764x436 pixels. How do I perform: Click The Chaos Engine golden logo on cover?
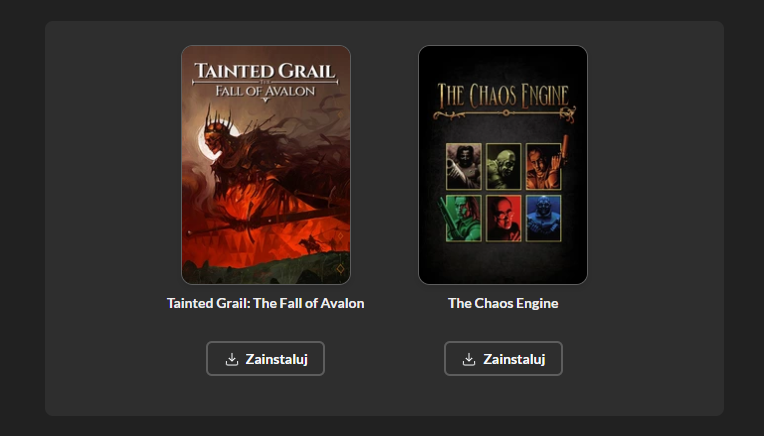click(x=503, y=95)
